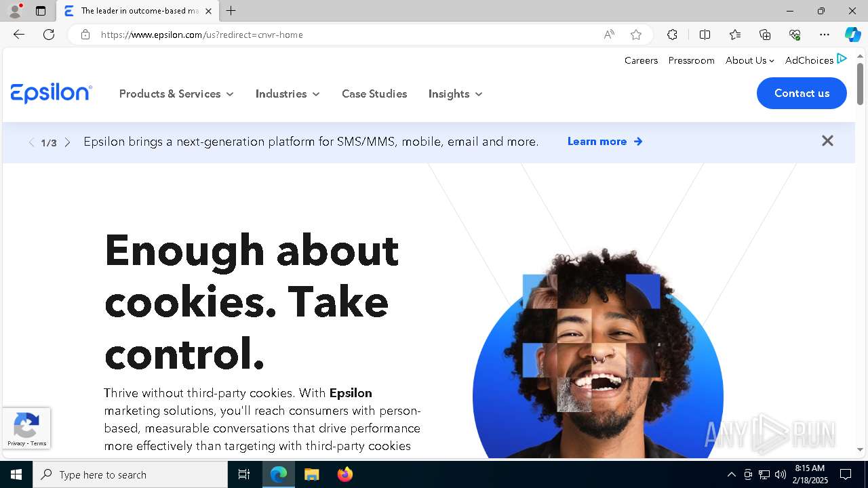Dismiss the announcement banner X
Viewport: 868px width, 488px height.
[827, 140]
